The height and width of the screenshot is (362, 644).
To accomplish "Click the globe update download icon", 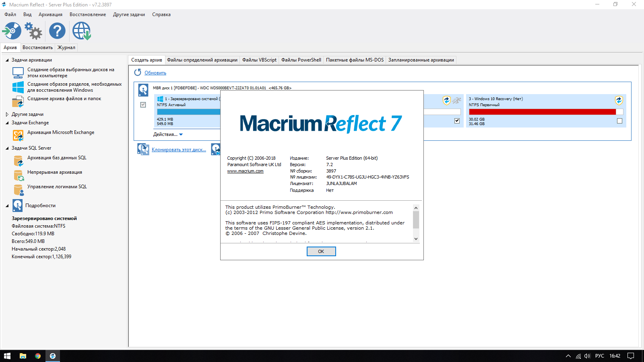I will [82, 31].
